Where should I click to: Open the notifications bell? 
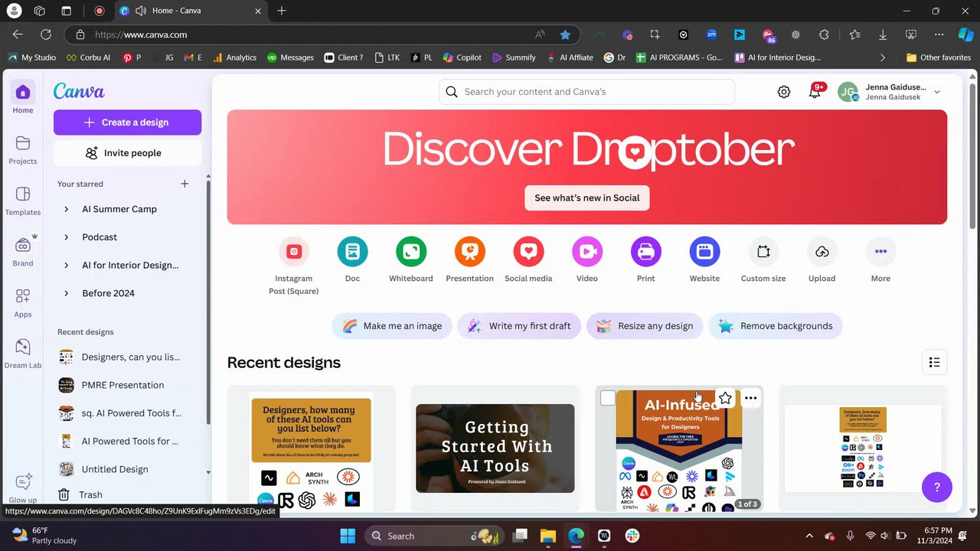click(x=815, y=92)
